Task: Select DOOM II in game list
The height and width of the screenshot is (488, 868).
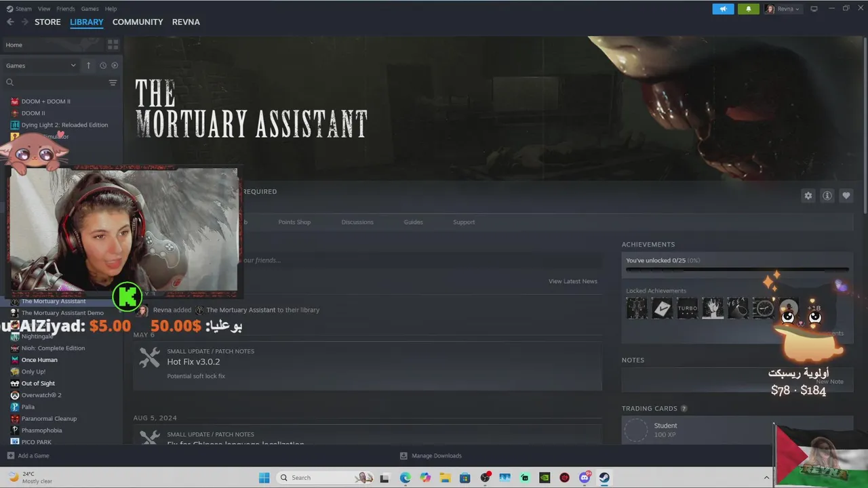Action: pyautogui.click(x=33, y=113)
